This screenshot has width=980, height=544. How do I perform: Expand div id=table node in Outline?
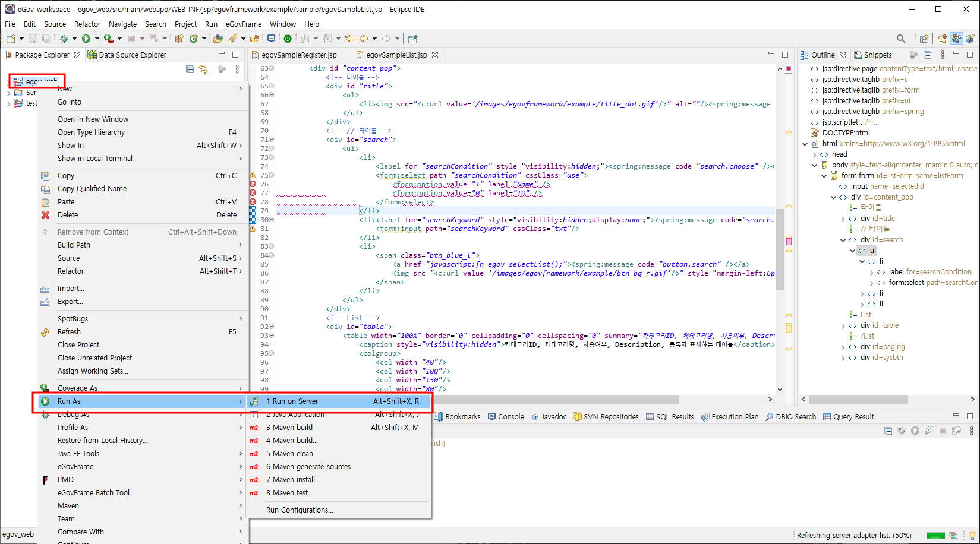point(843,325)
